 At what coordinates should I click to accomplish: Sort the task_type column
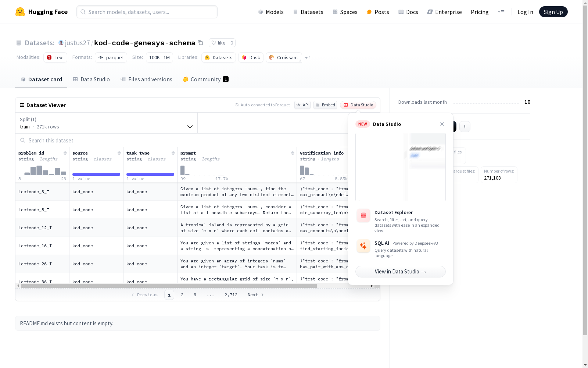[x=173, y=153]
